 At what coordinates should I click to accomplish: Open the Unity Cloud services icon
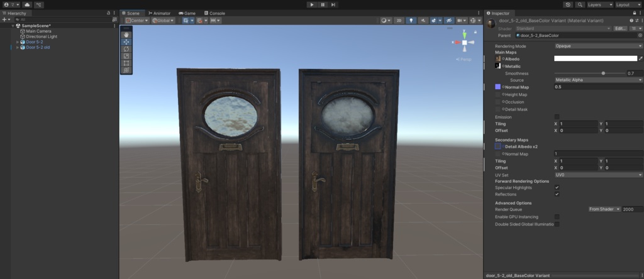(x=26, y=4)
